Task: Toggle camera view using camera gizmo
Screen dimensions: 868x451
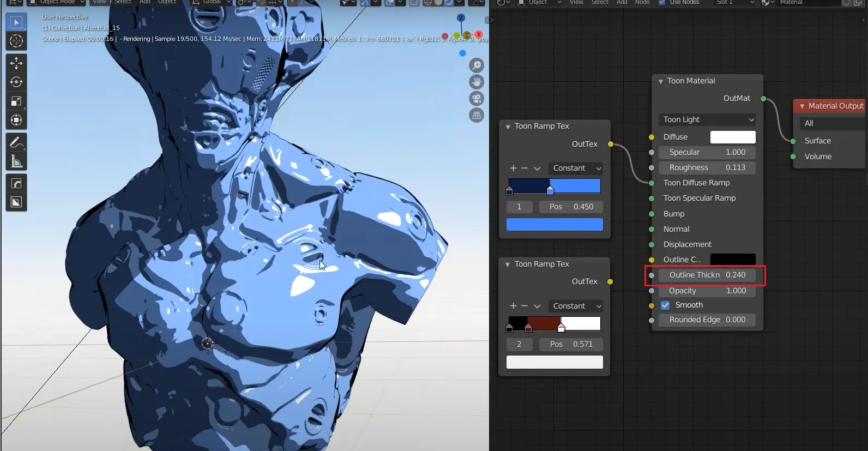Action: click(x=477, y=99)
